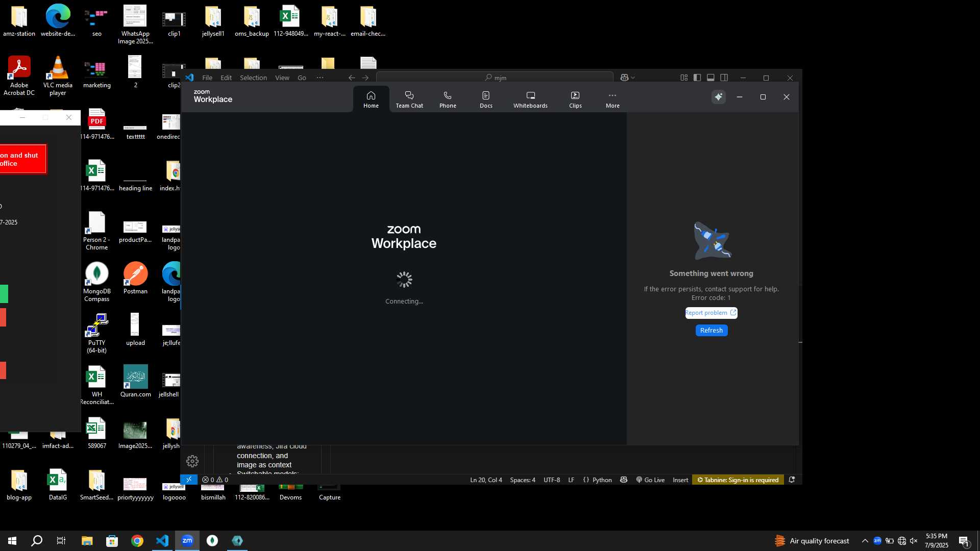The width and height of the screenshot is (980, 551).
Task: Open the Docs tab in Zoom
Action: [486, 99]
